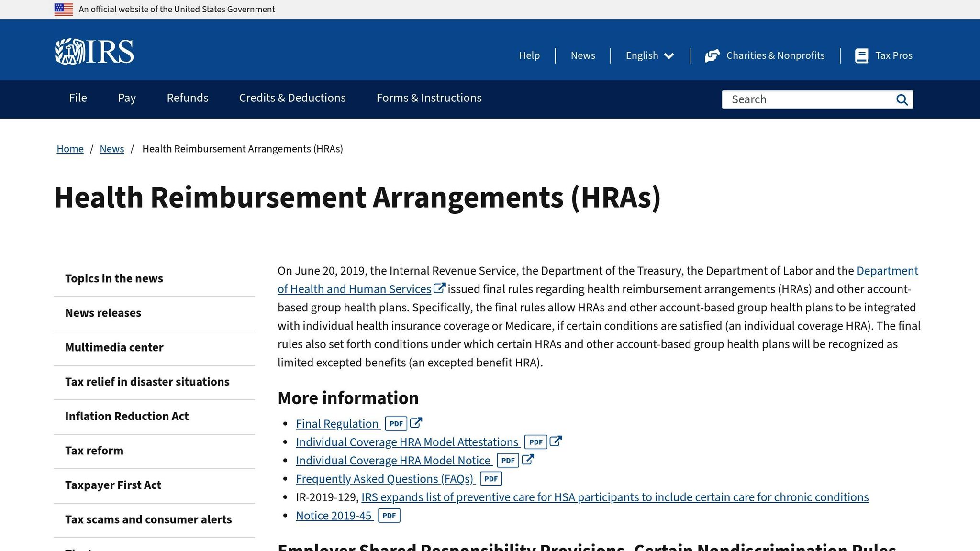Click external link icon beside HRA Model Attestations
Screen dimensions: 980x551
556,441
